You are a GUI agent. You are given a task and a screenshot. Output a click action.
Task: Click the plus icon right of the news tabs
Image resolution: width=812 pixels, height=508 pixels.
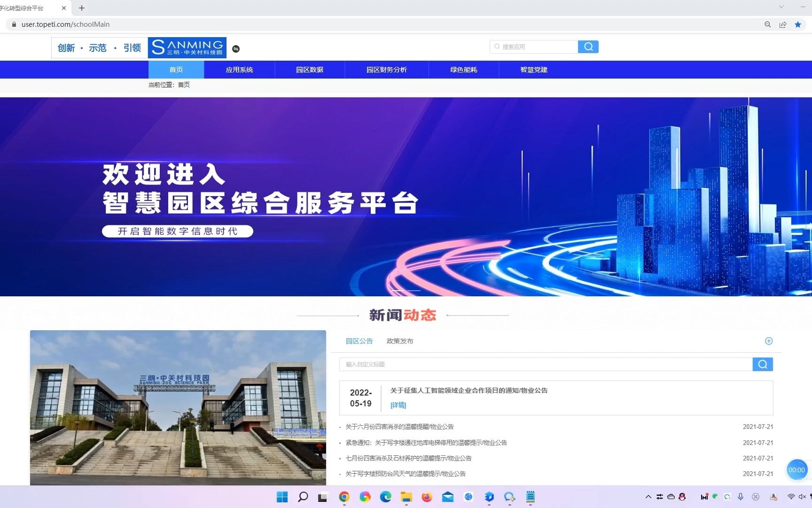[769, 341]
